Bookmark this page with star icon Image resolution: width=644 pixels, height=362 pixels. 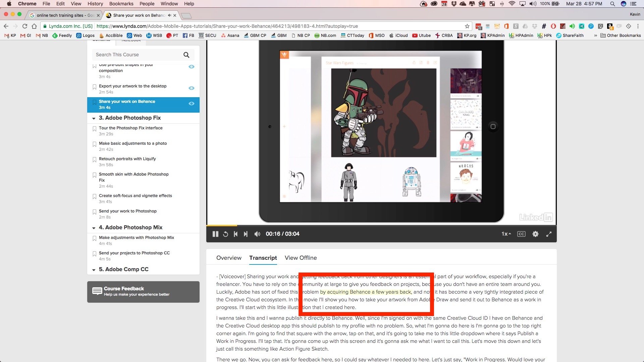(x=467, y=26)
